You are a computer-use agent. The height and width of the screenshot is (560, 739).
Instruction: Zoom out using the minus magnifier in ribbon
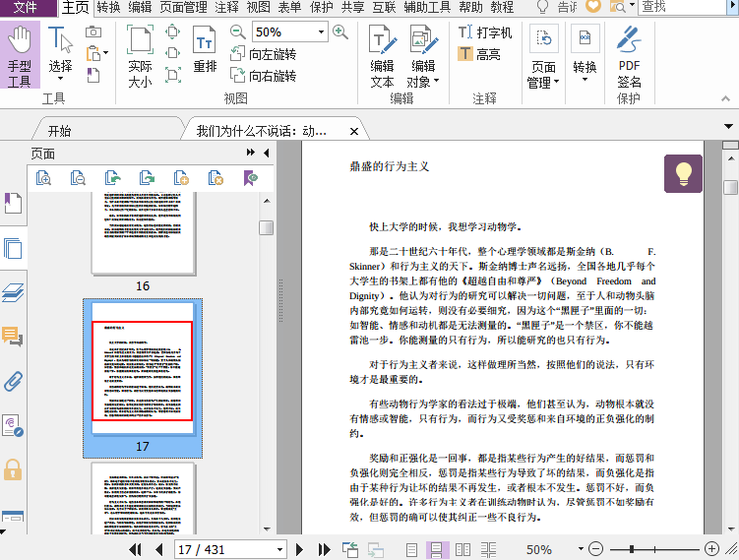coord(237,32)
